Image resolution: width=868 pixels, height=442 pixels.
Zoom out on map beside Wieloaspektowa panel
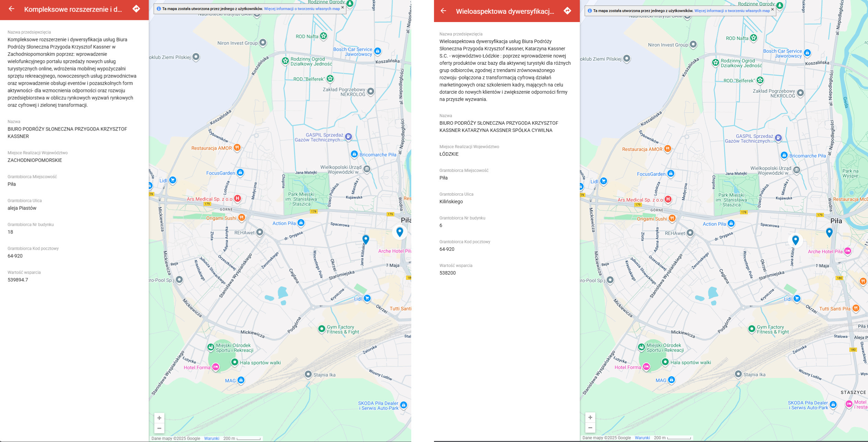(x=590, y=428)
